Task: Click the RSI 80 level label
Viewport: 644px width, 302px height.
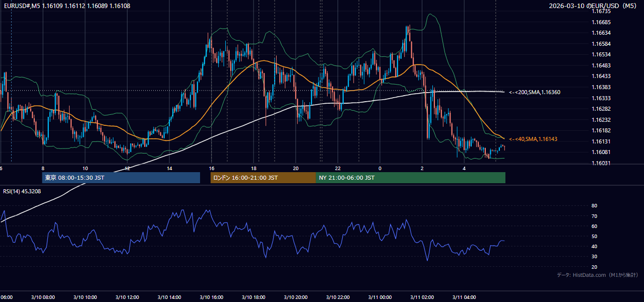Action: (594, 206)
